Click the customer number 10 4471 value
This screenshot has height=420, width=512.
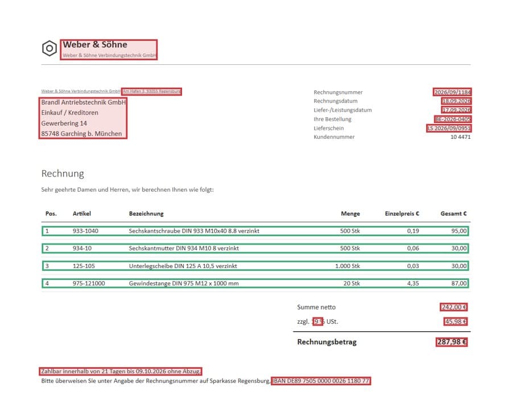point(460,137)
